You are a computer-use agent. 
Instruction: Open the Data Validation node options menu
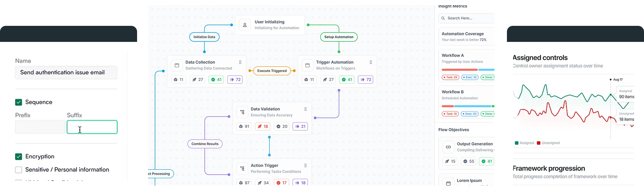pos(305,109)
